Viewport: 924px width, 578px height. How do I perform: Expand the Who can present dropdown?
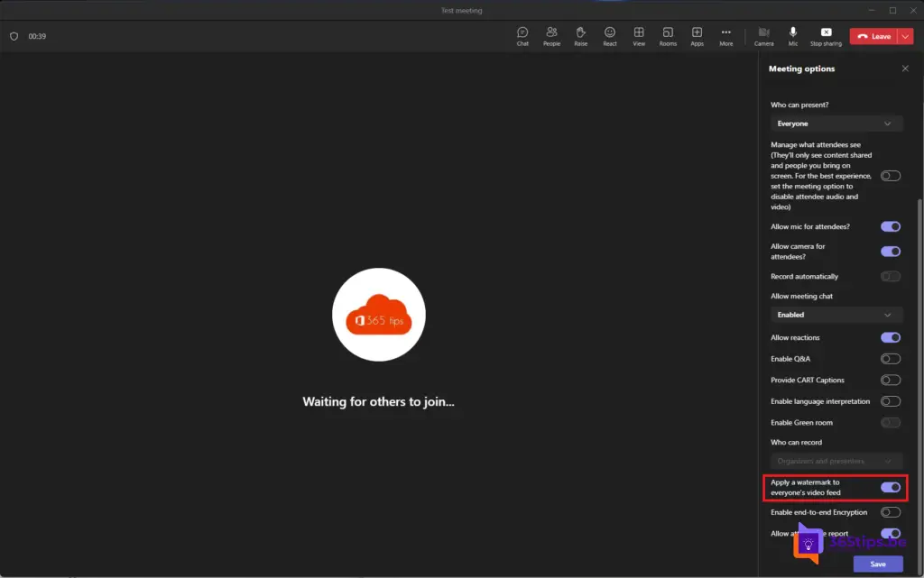coord(836,124)
